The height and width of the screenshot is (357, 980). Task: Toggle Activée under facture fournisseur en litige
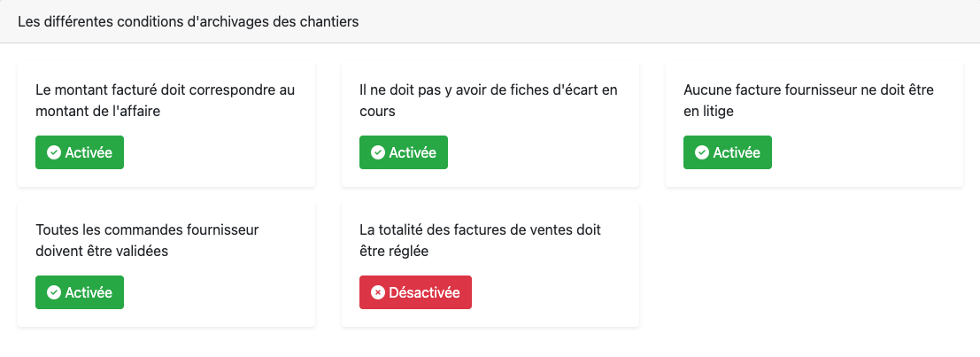[728, 152]
